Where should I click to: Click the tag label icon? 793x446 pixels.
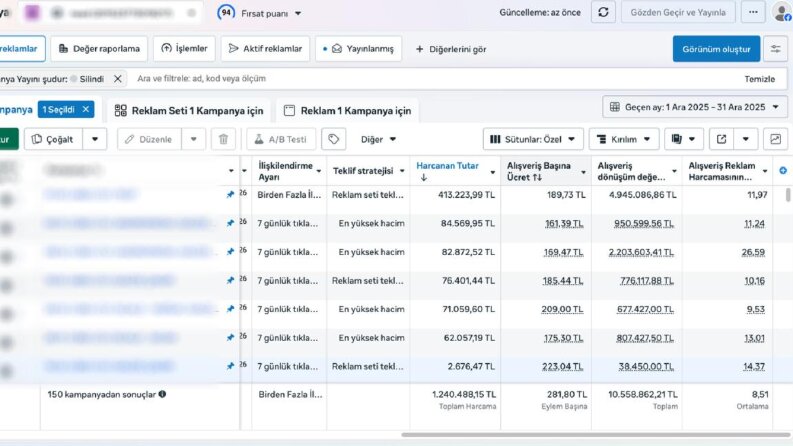[x=333, y=139]
